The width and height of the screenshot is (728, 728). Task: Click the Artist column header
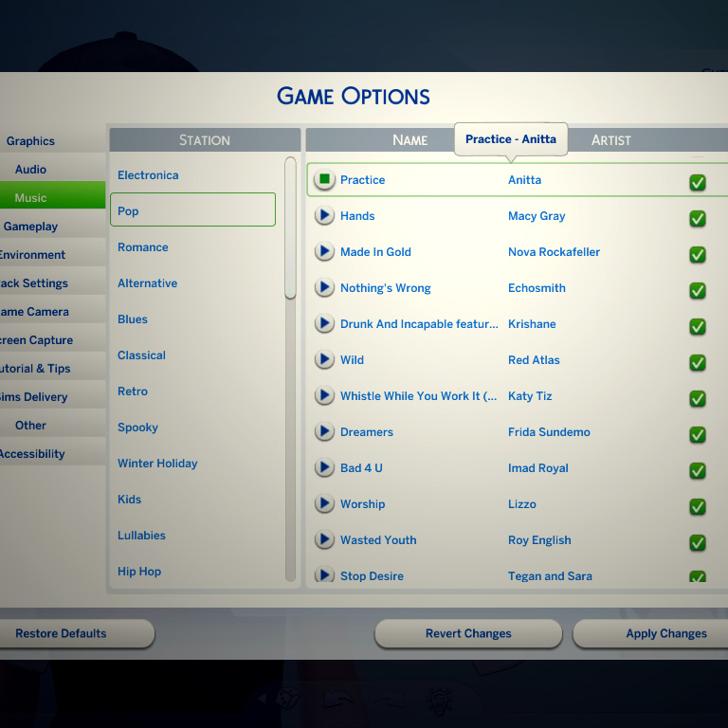611,139
